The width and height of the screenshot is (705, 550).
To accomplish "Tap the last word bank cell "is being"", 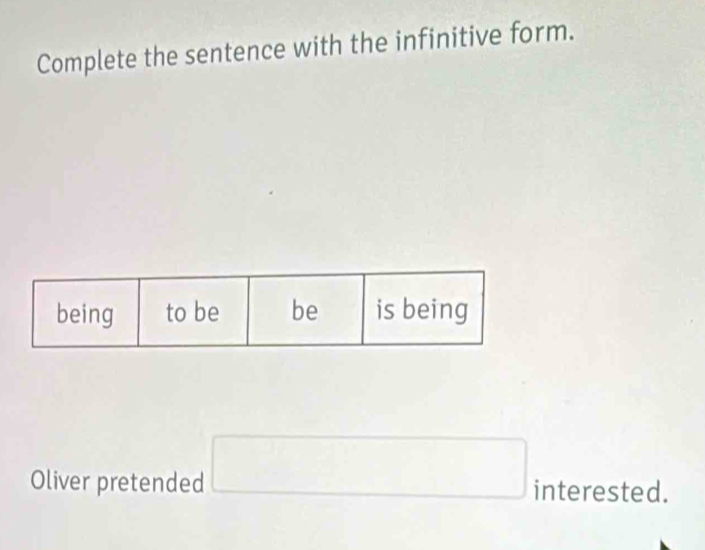I will pos(422,310).
